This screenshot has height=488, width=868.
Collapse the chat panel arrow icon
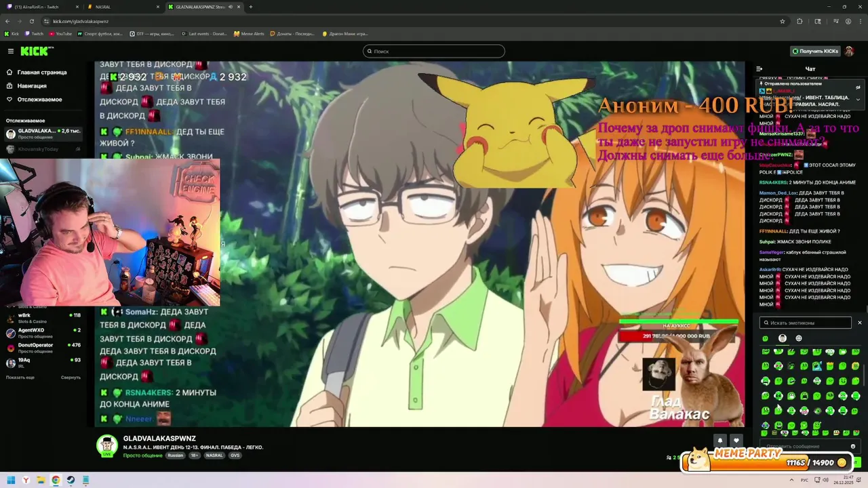759,68
